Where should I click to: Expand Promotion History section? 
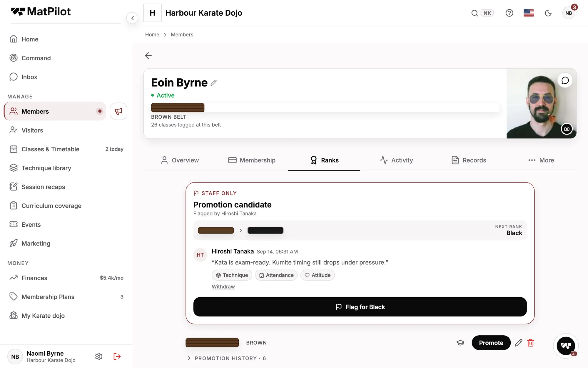click(227, 358)
